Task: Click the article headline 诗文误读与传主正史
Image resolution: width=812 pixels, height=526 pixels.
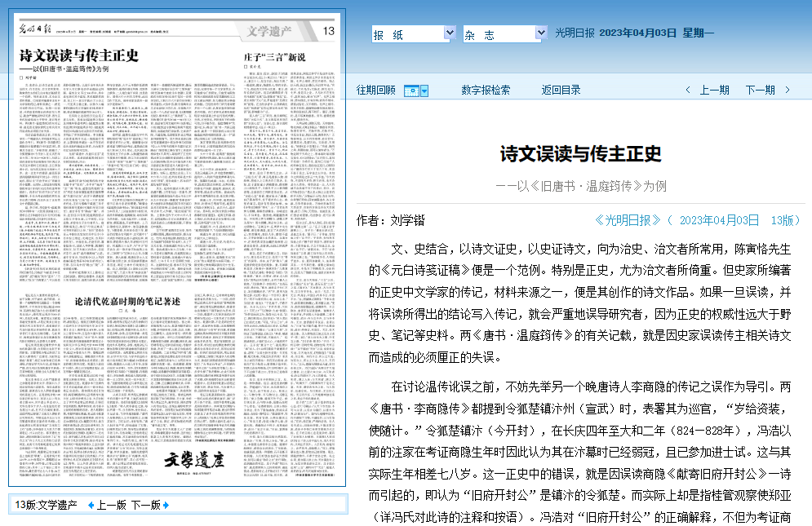Action: pos(580,154)
